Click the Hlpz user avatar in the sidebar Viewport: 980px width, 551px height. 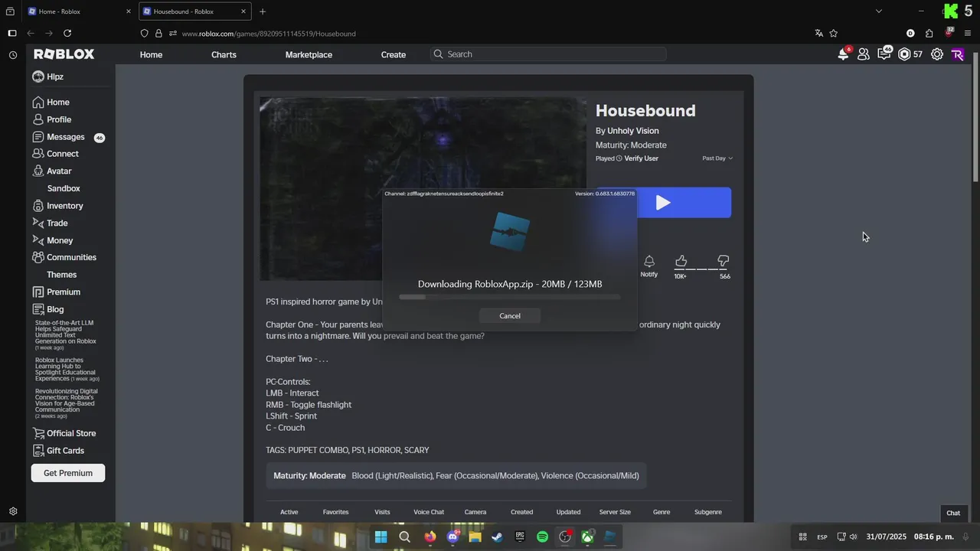pos(38,77)
